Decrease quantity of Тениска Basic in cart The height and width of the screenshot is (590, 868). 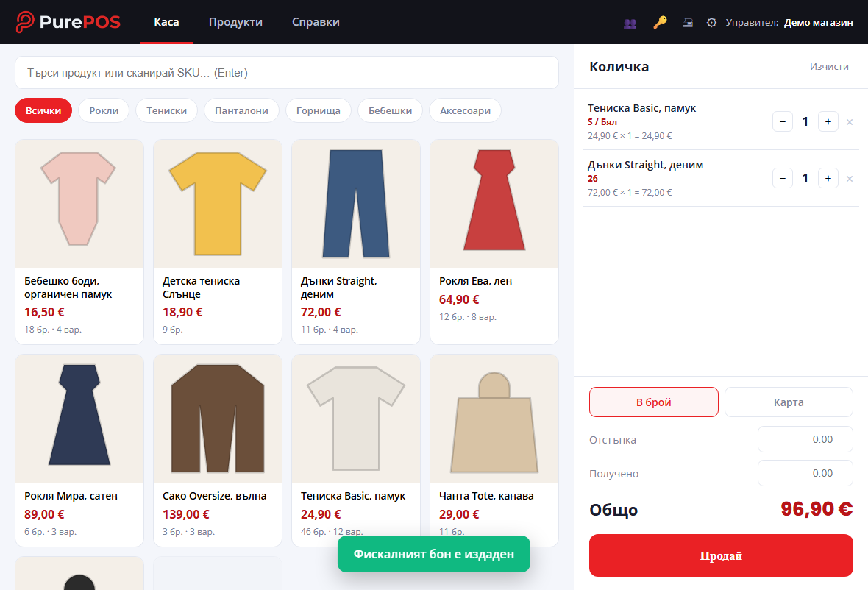(x=782, y=122)
